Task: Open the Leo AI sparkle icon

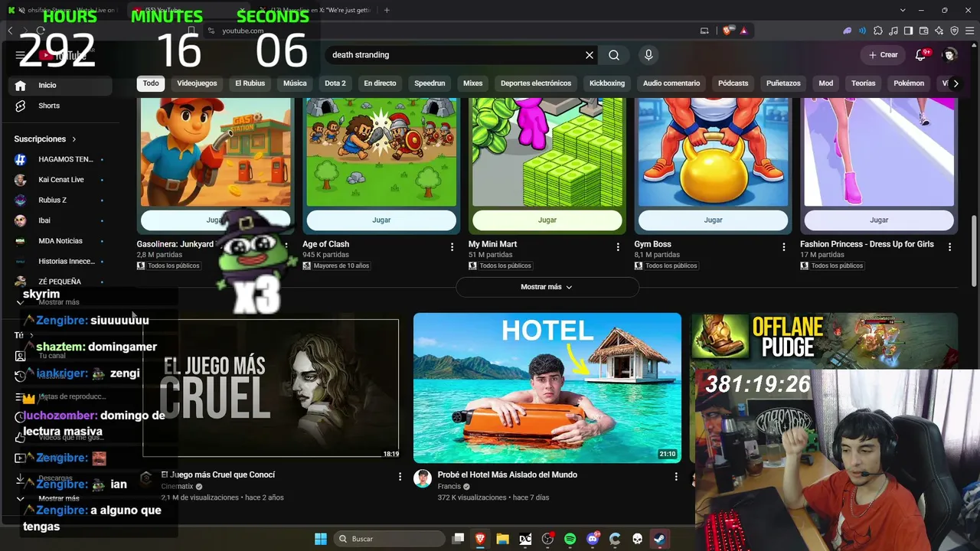Action: click(x=939, y=31)
